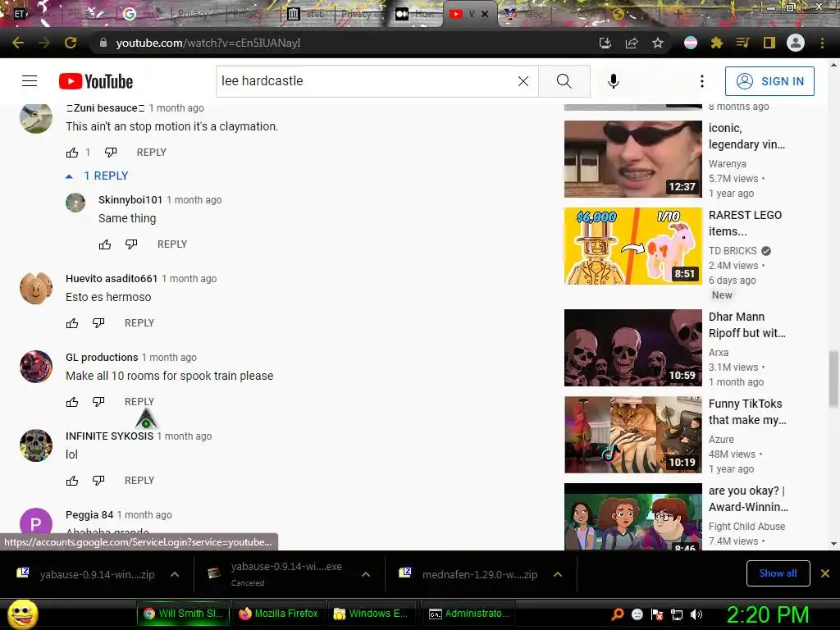Open a new tab with plus button
Screen dimensions: 840x630
(677, 14)
